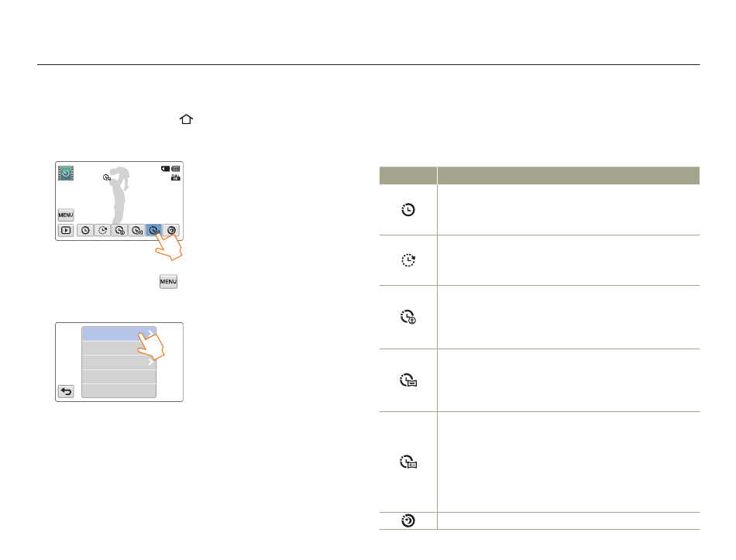Tap the time-lapse mode thumbnail at top-left

66,173
